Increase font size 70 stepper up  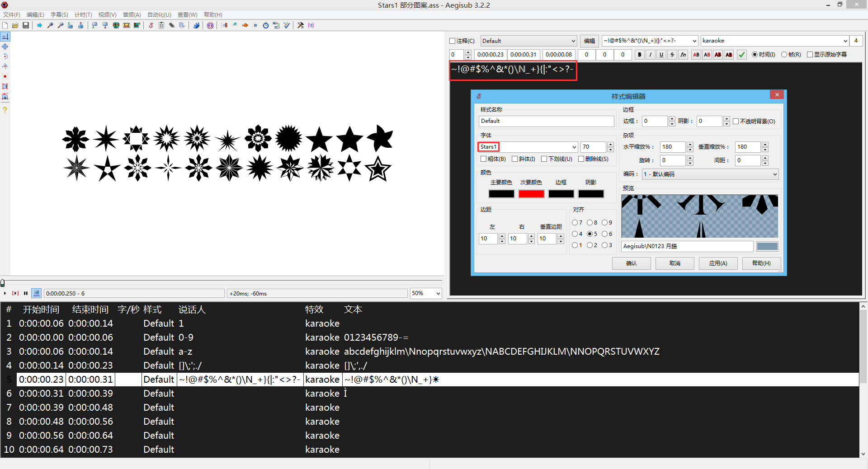611,145
